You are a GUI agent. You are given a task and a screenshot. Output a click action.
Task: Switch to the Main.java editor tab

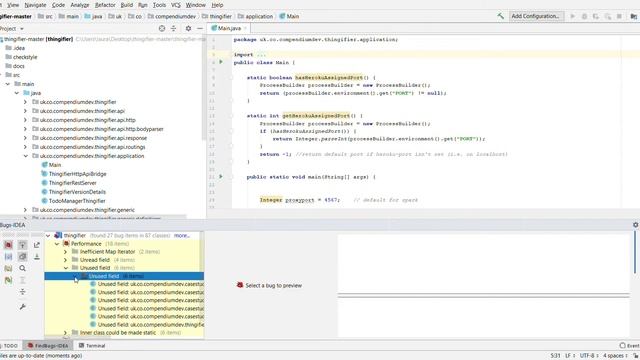pyautogui.click(x=229, y=28)
